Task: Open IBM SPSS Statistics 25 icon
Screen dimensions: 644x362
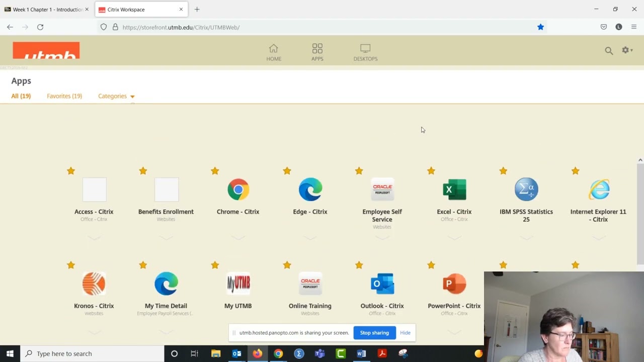Action: coord(526,190)
